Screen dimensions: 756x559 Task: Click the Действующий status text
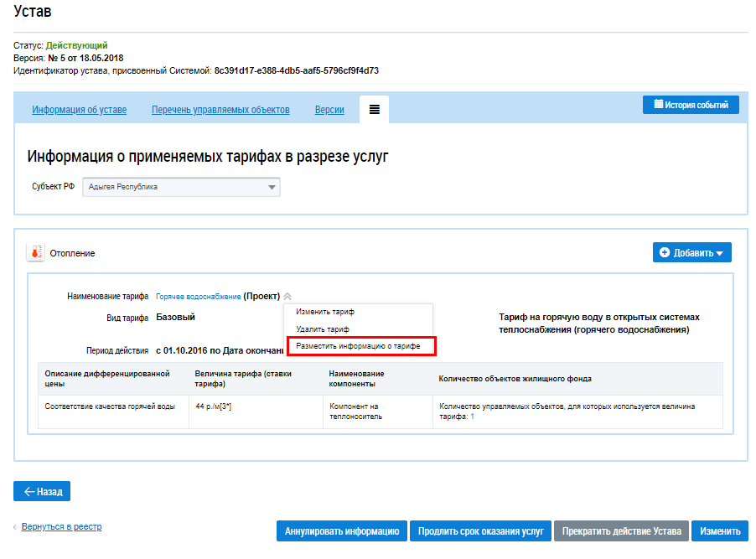76,45
